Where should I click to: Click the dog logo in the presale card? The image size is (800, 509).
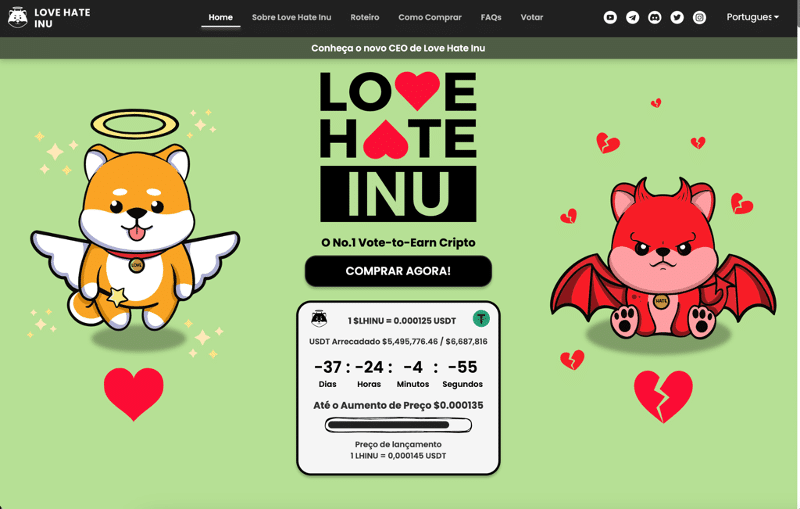[319, 319]
